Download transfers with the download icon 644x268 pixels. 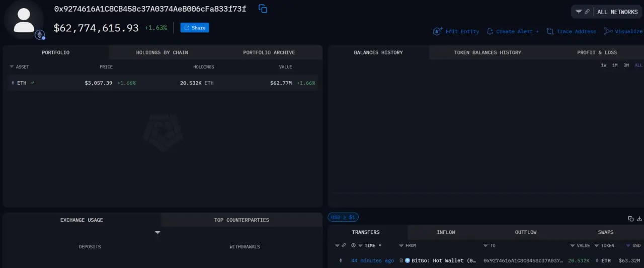pyautogui.click(x=639, y=219)
